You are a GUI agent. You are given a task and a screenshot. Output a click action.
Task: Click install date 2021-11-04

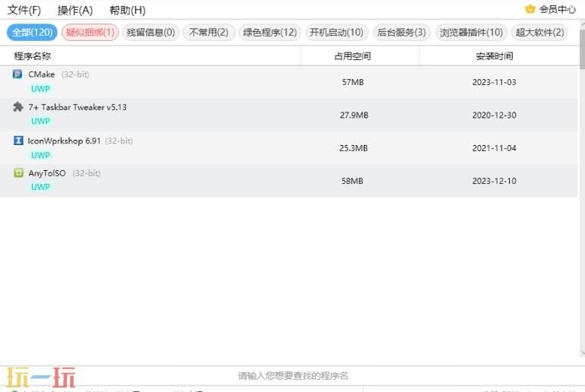494,148
